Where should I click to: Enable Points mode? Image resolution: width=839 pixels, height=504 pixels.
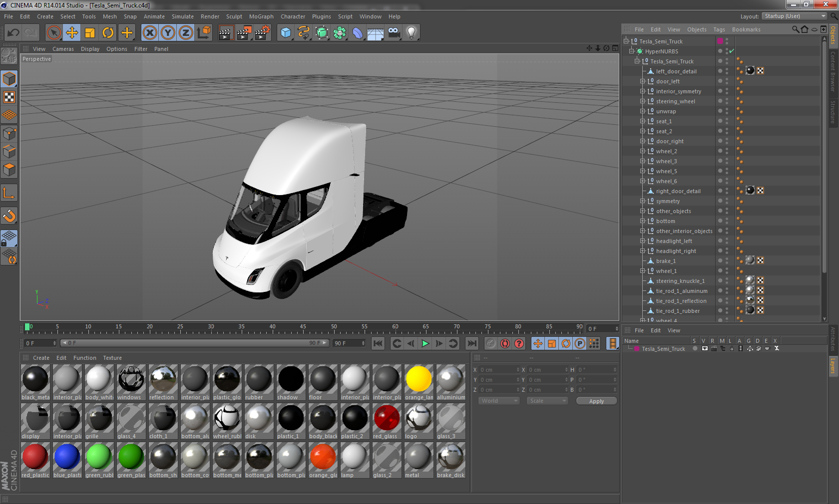click(9, 134)
